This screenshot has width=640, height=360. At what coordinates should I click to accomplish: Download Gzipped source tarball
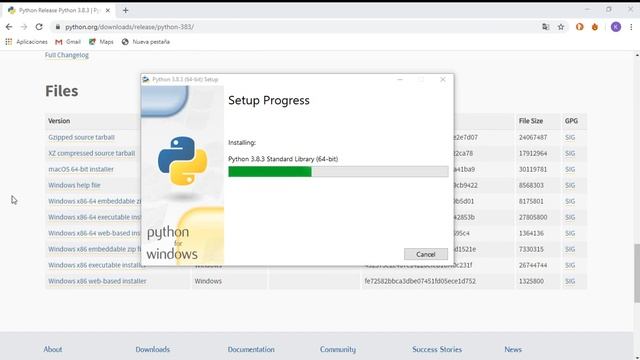pos(81,137)
